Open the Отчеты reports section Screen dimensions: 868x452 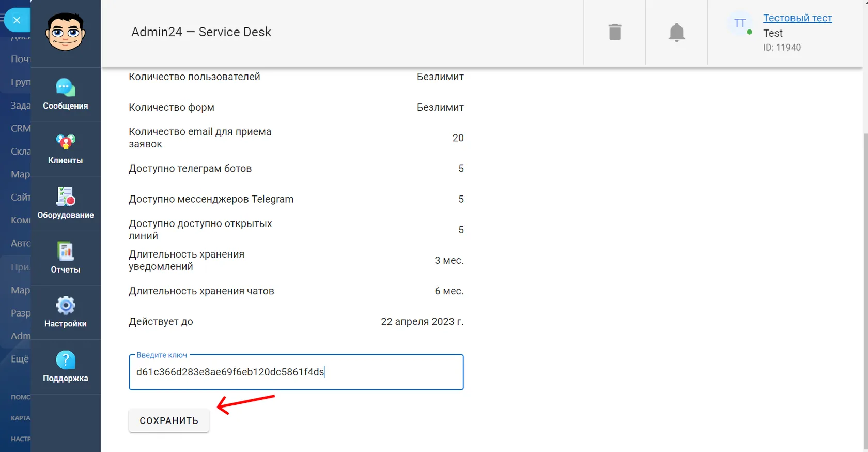click(66, 258)
